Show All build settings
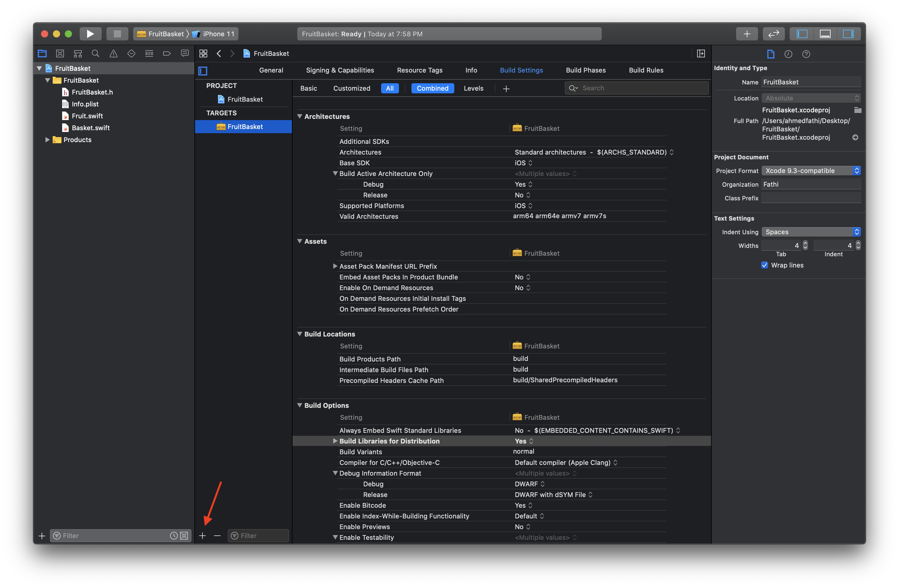The height and width of the screenshot is (588, 899). [390, 88]
